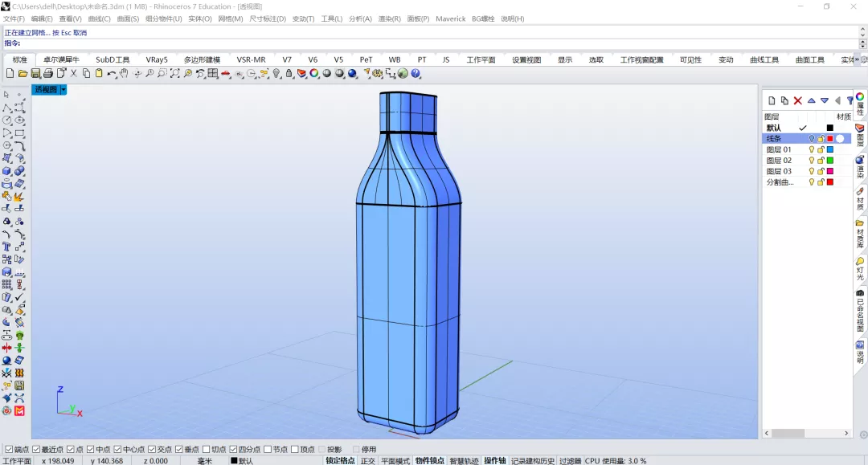Enable the 节点 osnap checkbox
868x465 pixels.
click(268, 450)
